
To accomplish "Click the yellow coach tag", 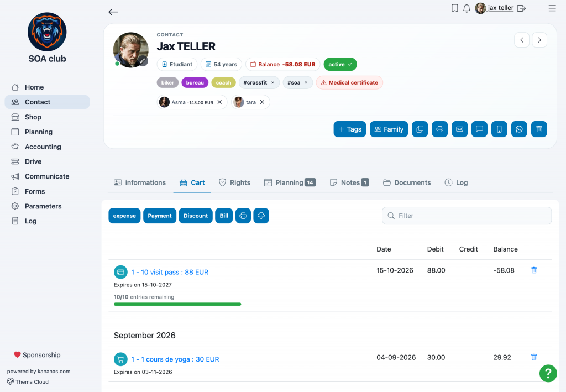I will pos(223,83).
